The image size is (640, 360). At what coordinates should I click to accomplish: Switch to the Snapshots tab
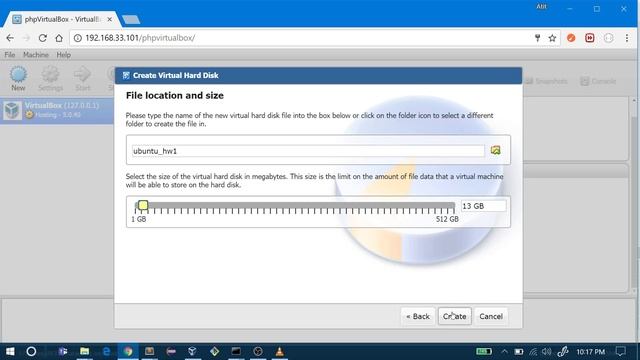(546, 81)
